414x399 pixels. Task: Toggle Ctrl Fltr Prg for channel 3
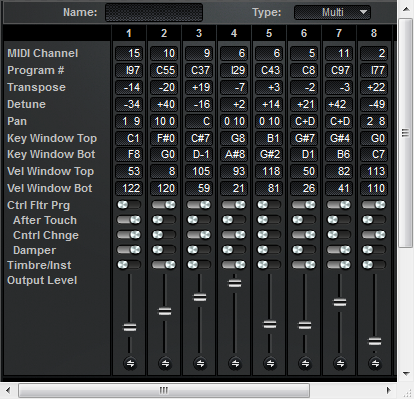tap(199, 205)
